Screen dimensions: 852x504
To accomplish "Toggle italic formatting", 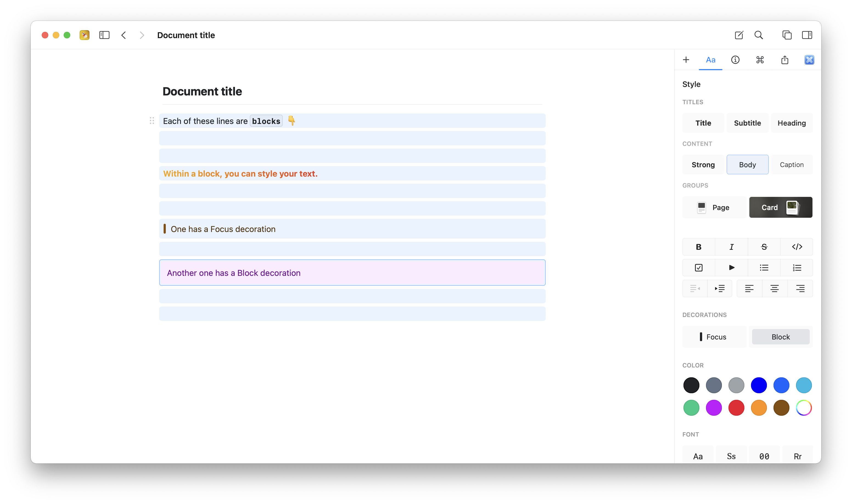I will [x=731, y=247].
